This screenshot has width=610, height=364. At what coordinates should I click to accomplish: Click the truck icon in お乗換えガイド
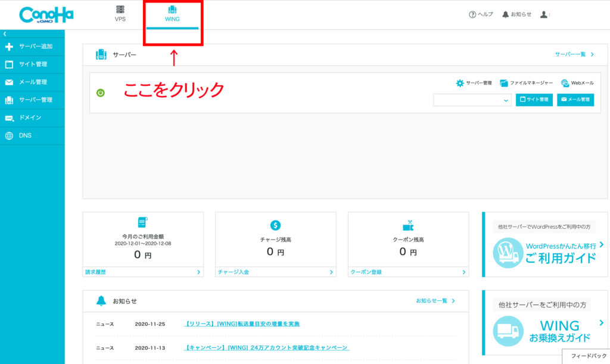click(x=508, y=331)
